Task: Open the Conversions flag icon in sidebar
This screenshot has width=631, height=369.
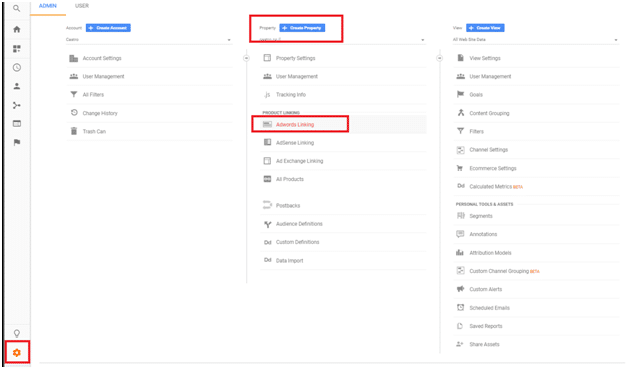Action: [x=16, y=142]
